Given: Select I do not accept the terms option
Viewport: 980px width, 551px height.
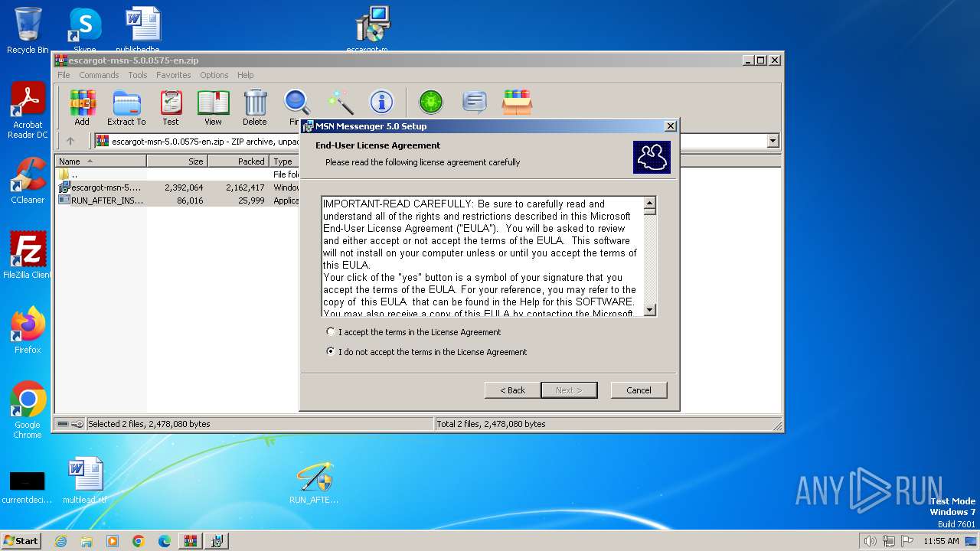Looking at the screenshot, I should point(331,352).
